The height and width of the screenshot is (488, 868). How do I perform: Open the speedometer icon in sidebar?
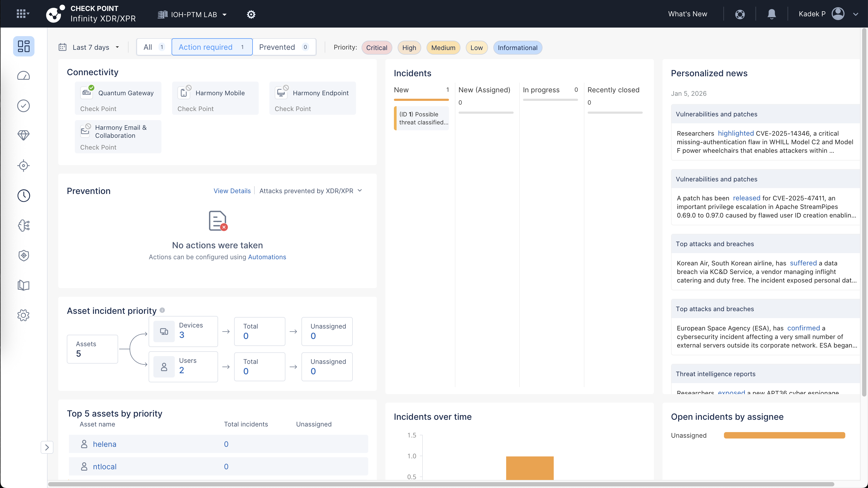[x=24, y=76]
